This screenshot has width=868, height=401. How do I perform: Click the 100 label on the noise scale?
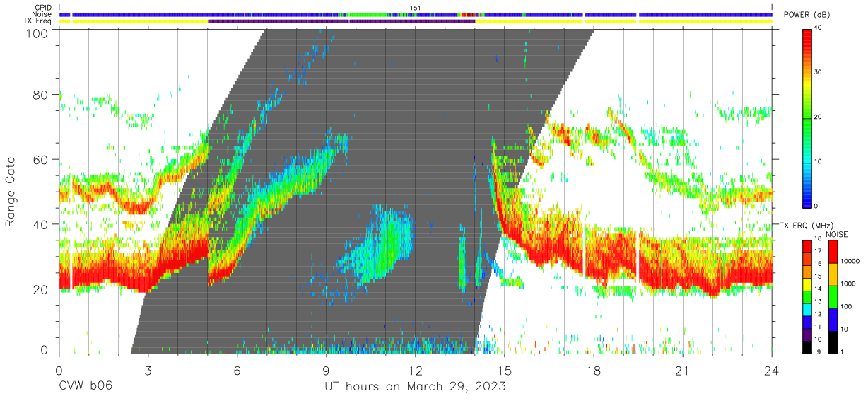[x=847, y=306]
